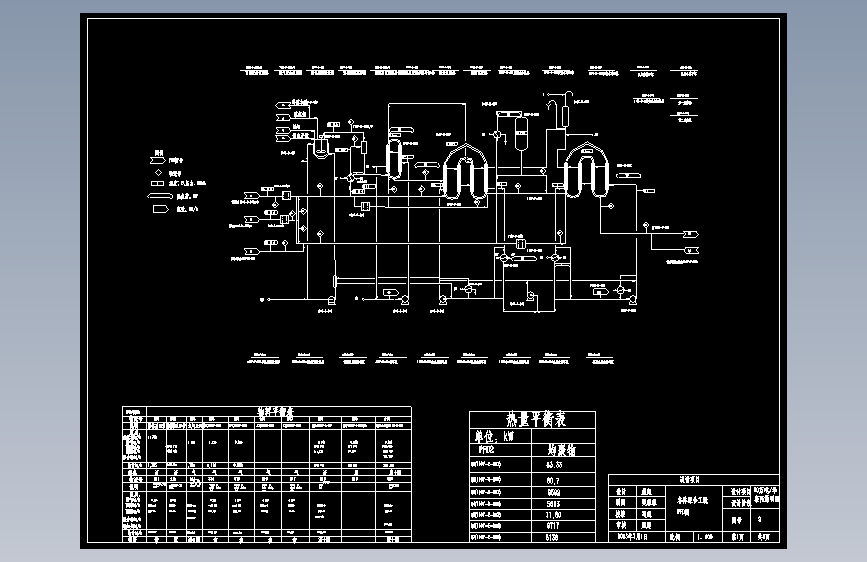The height and width of the screenshot is (562, 867).
Task: Select the 单位: kW cell in heat balance table
Action: (x=500, y=436)
